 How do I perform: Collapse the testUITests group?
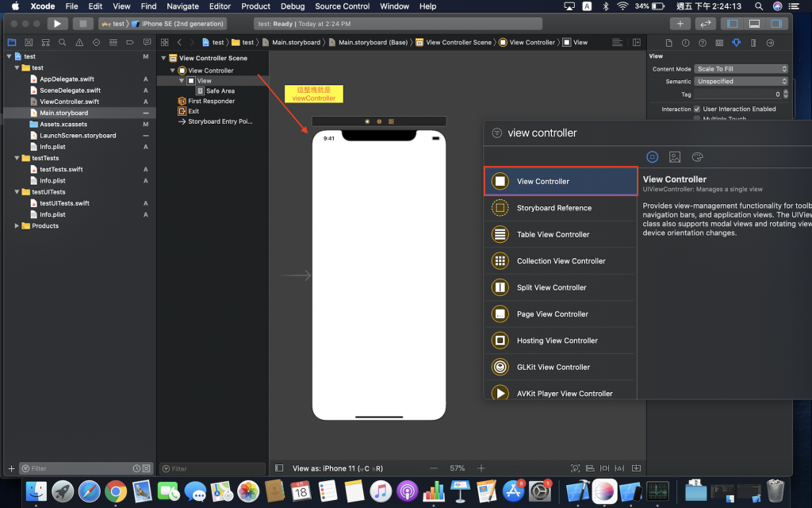pyautogui.click(x=17, y=192)
